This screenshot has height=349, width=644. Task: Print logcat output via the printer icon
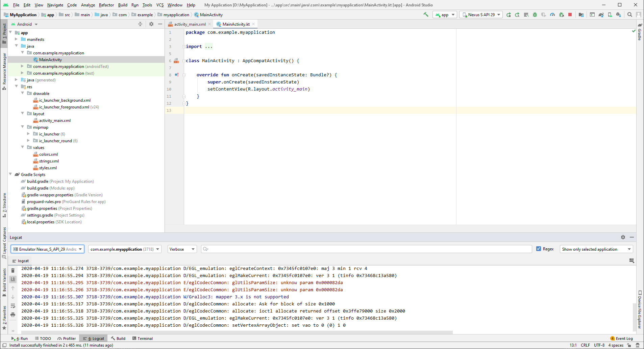pos(13,315)
